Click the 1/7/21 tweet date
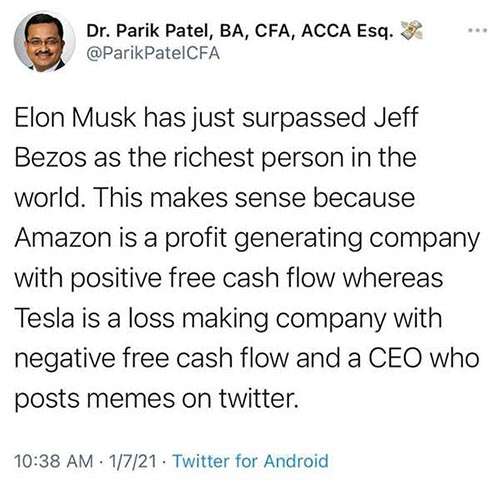 point(132,461)
